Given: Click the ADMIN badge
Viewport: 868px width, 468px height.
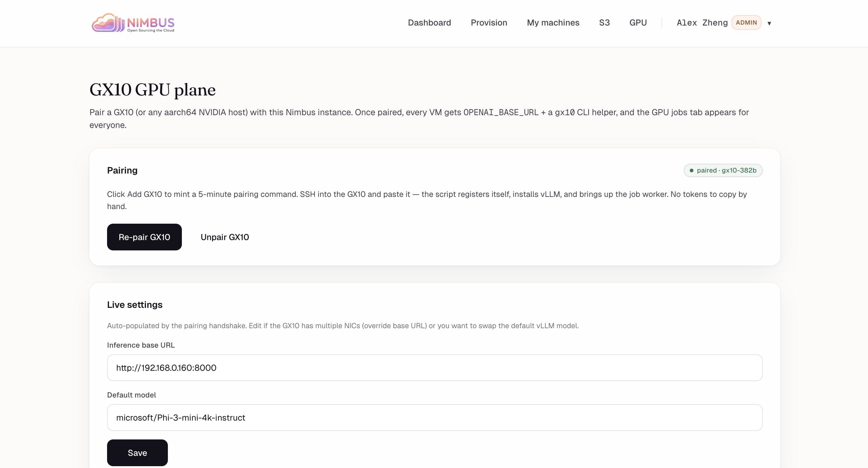Looking at the screenshot, I should (746, 22).
